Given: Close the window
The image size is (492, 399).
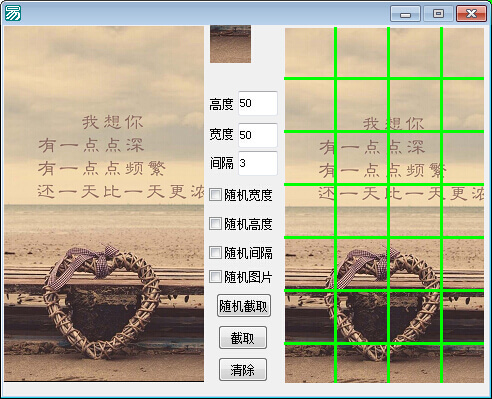Looking at the screenshot, I should click(x=471, y=14).
